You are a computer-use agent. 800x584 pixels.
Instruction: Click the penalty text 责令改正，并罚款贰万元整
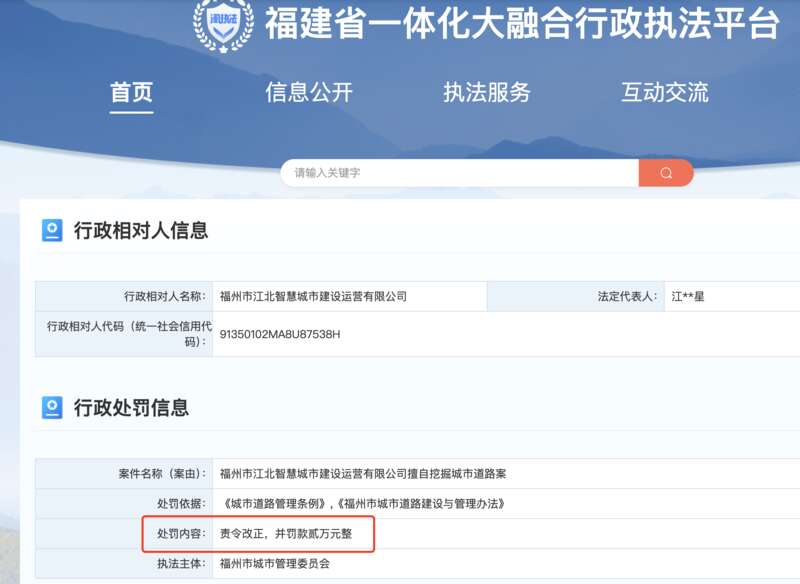tap(286, 534)
